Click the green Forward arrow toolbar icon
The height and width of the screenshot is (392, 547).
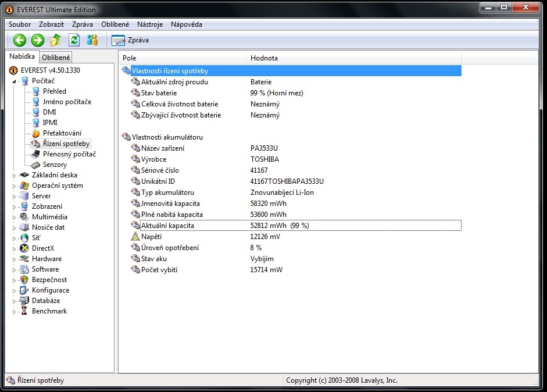click(x=38, y=40)
